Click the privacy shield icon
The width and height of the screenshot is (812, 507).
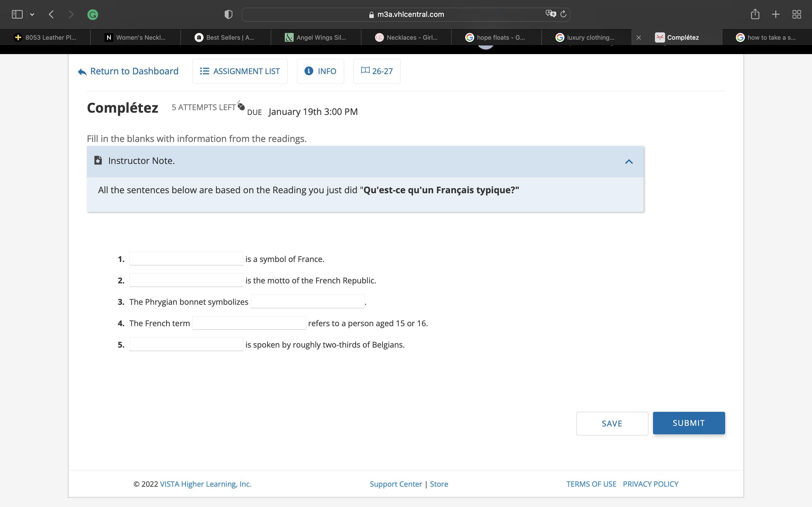pos(228,14)
